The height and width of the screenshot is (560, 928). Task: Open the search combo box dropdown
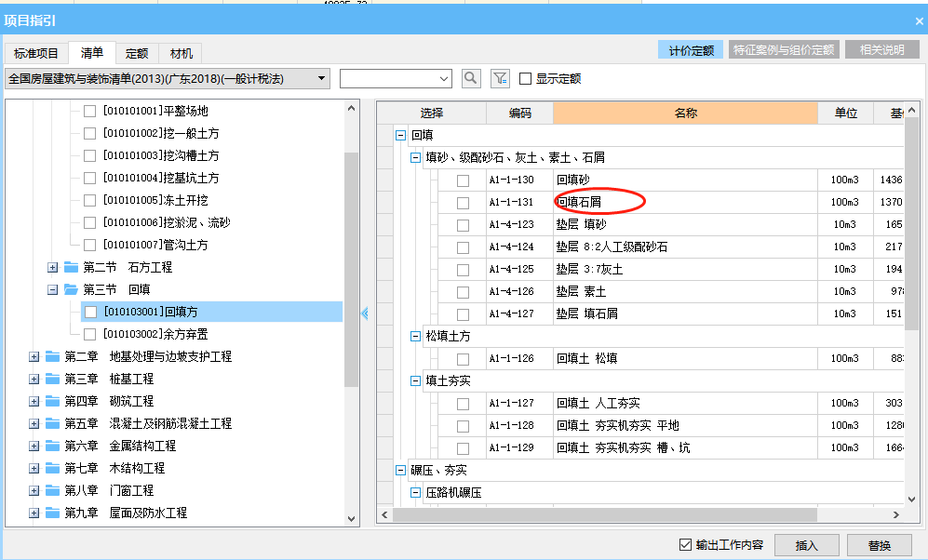(x=444, y=79)
